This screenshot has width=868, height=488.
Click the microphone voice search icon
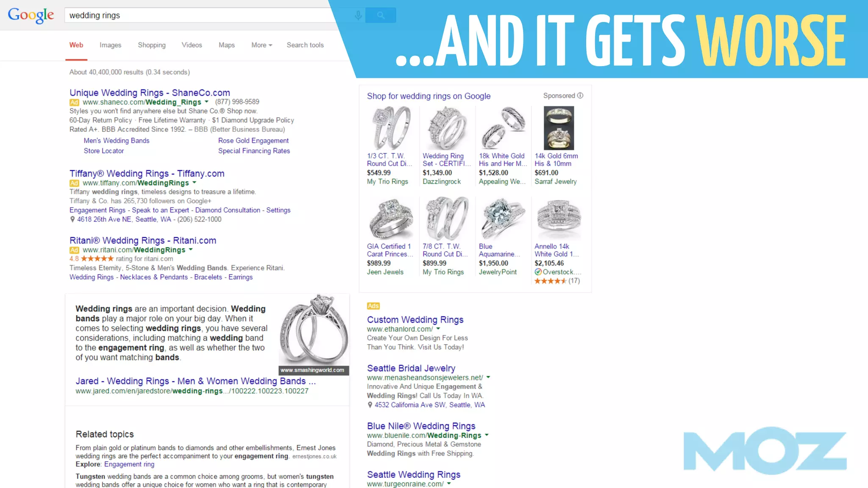[x=358, y=16]
